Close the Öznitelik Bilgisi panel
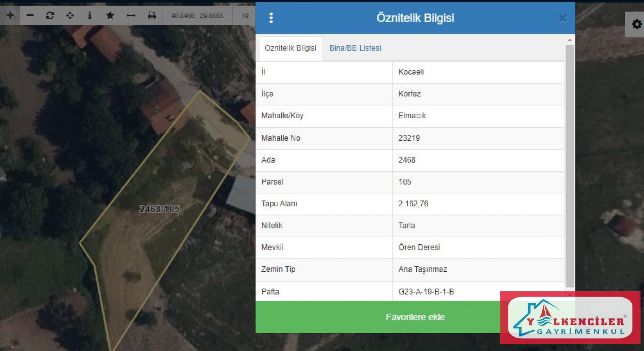644x351 pixels. (x=562, y=18)
